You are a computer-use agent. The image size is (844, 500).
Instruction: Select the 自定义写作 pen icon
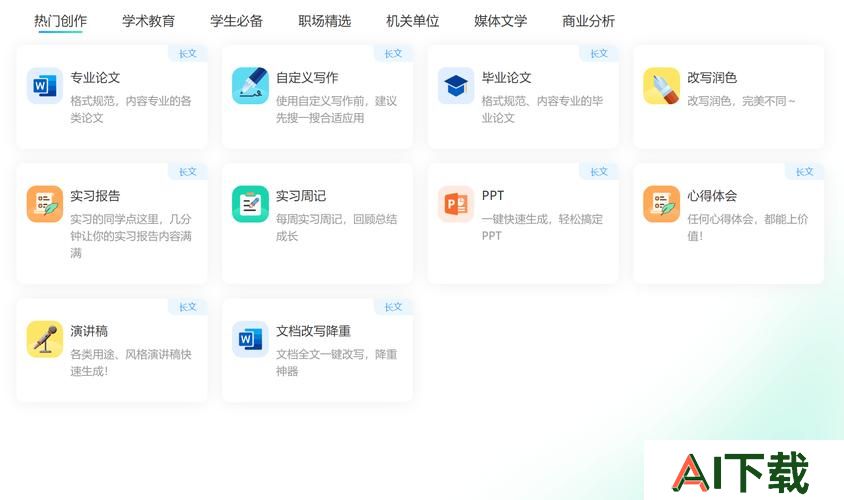(x=250, y=86)
